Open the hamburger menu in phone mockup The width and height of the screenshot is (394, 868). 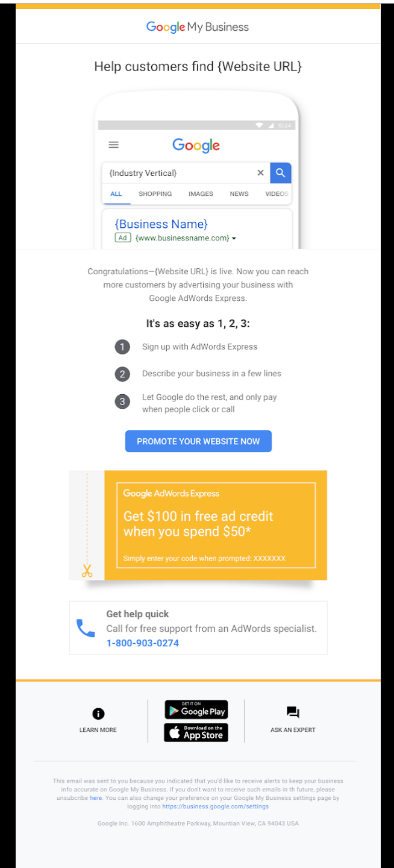click(113, 145)
